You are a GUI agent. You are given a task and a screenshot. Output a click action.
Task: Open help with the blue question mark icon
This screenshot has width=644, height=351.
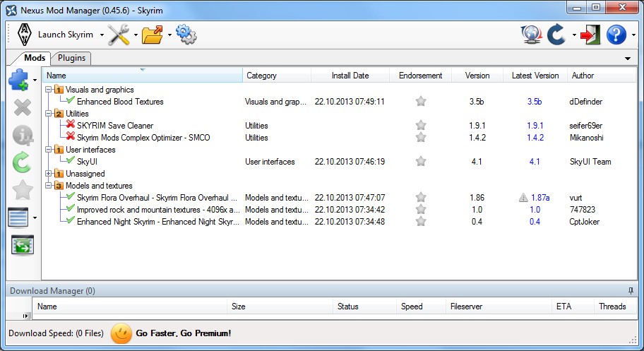(616, 35)
